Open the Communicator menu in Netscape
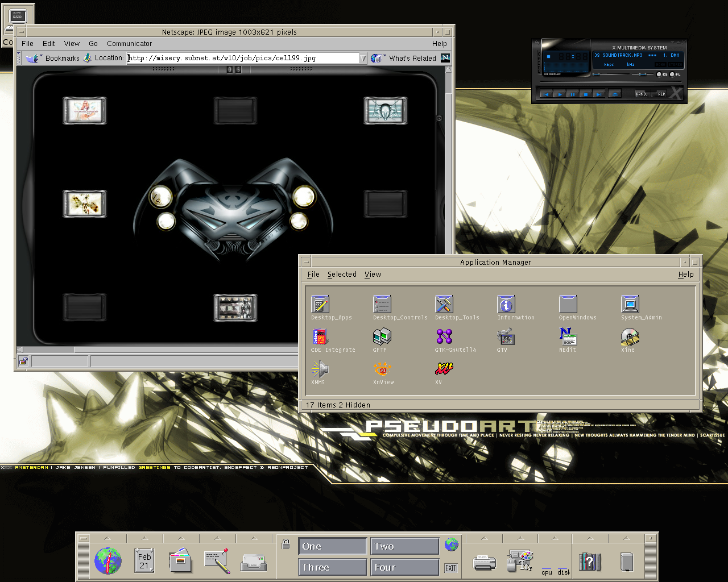Viewport: 728px width, 582px height. pyautogui.click(x=129, y=44)
